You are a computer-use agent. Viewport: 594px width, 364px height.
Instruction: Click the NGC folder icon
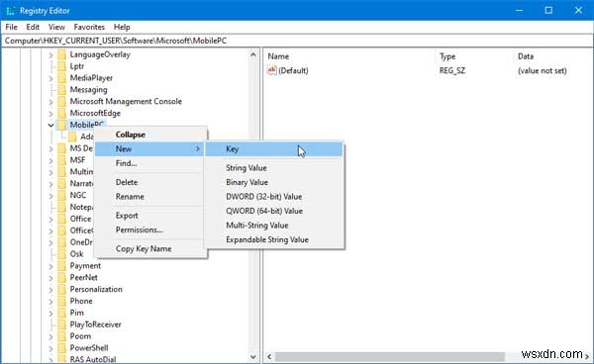(61, 195)
